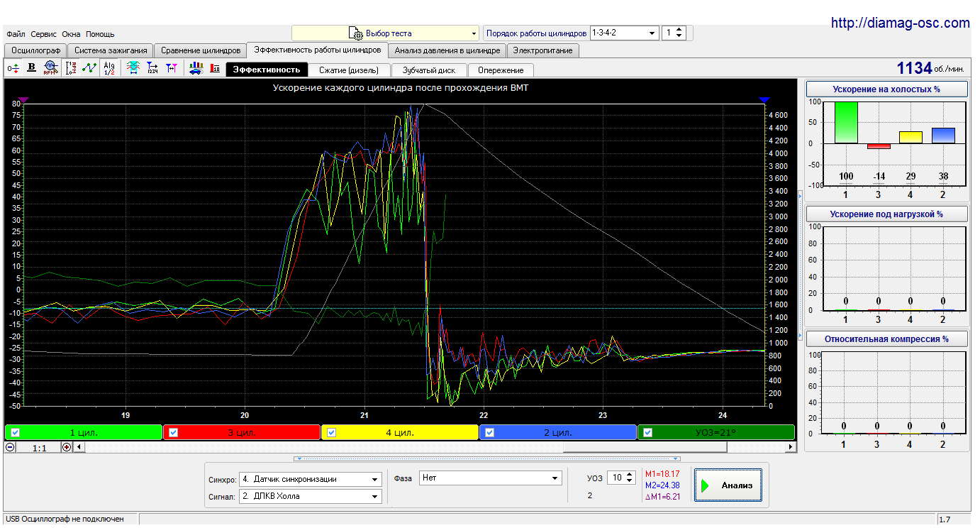
Task: Toggle the 3 цил. checkbox
Action: coord(173,432)
